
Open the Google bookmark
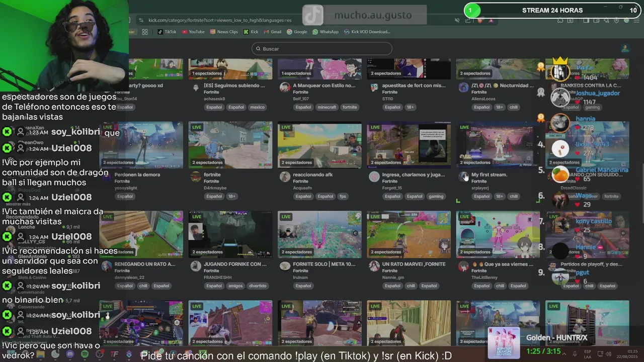pos(297,32)
